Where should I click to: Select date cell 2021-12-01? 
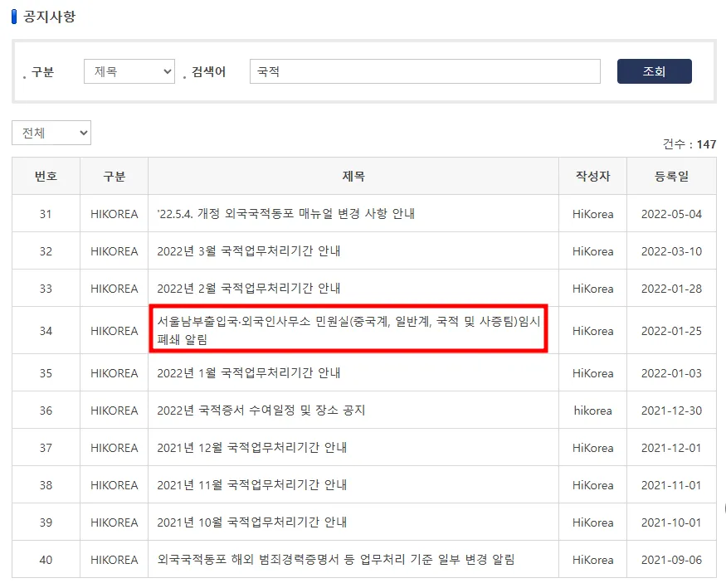pos(671,449)
